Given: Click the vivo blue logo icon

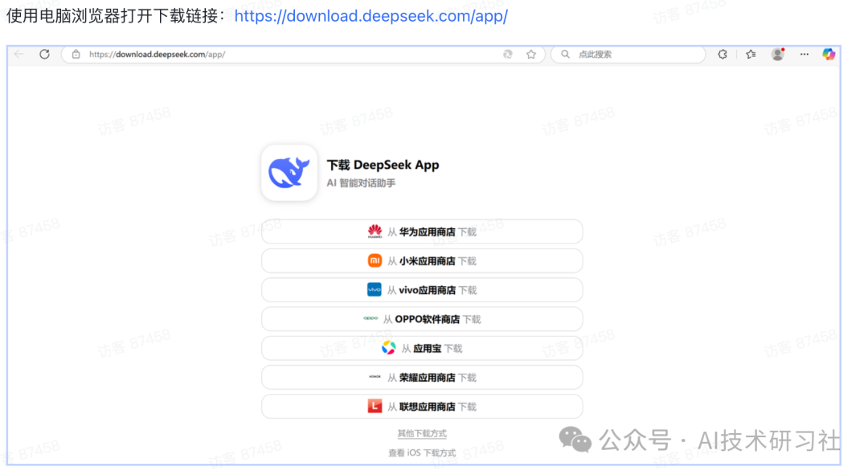Looking at the screenshot, I should (x=375, y=289).
